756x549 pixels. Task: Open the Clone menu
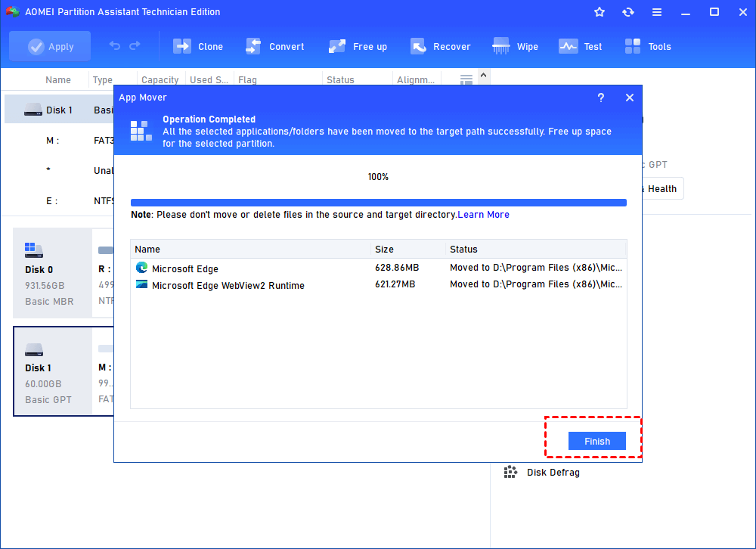coord(197,46)
